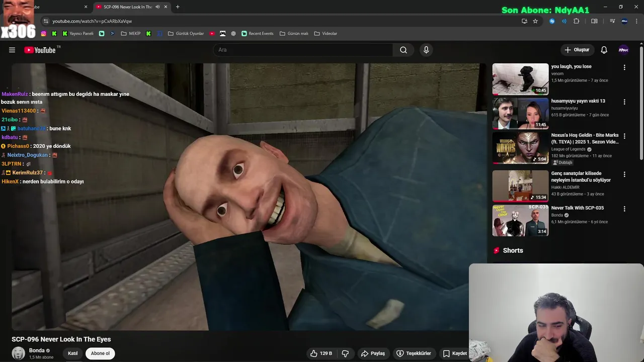Click the SCP-096 video player
This screenshot has height=362, width=644.
pos(249,197)
